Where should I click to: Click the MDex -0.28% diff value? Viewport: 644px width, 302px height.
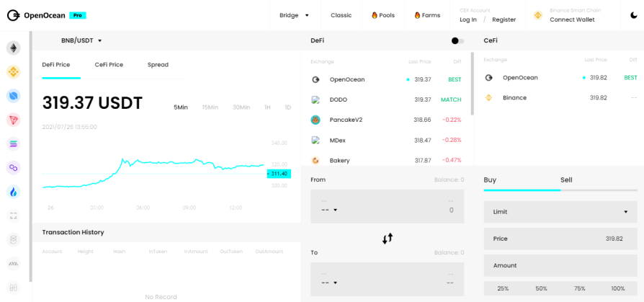coord(452,140)
